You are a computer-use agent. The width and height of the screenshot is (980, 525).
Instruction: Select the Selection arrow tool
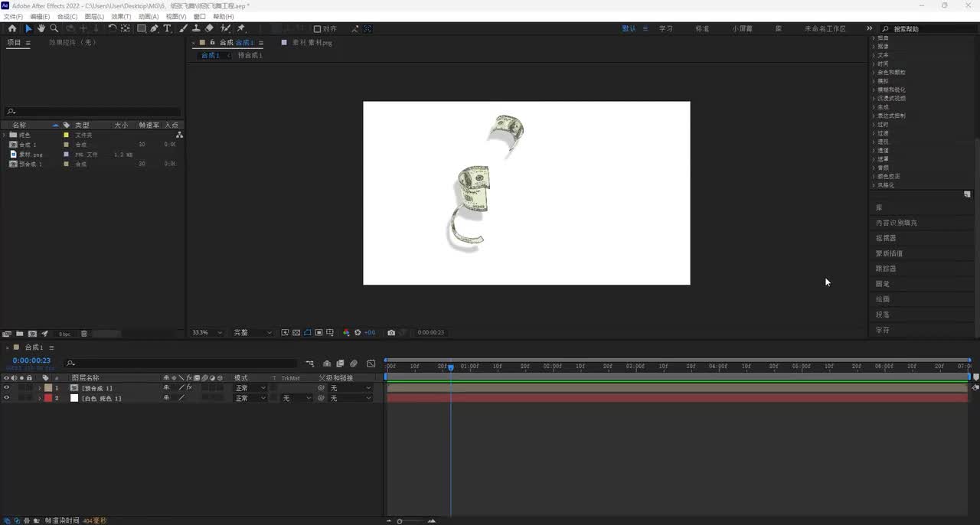point(28,28)
